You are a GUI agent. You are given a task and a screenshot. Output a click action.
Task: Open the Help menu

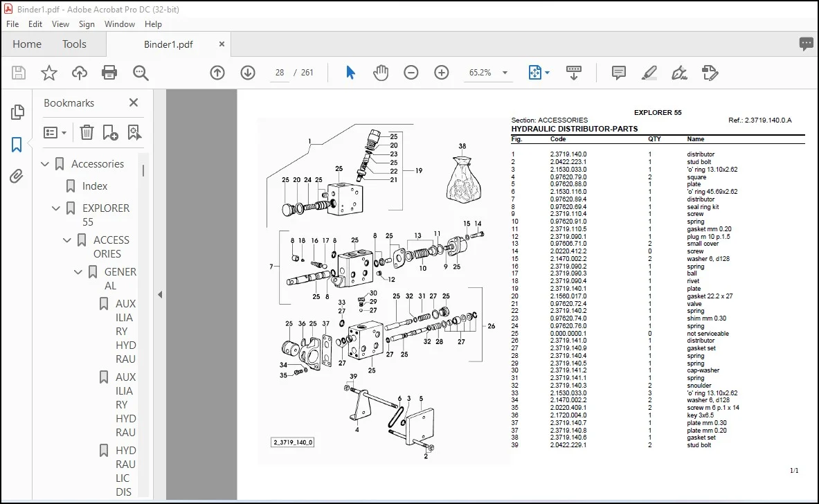tap(153, 24)
